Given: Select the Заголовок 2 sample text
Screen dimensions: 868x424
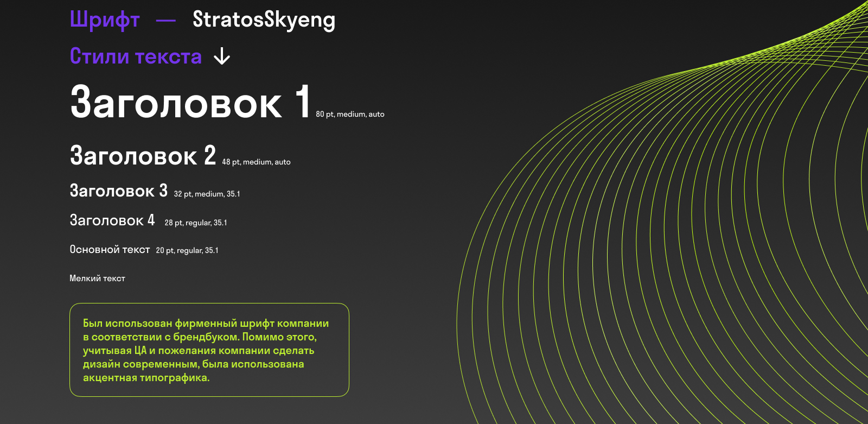Looking at the screenshot, I should [x=143, y=155].
